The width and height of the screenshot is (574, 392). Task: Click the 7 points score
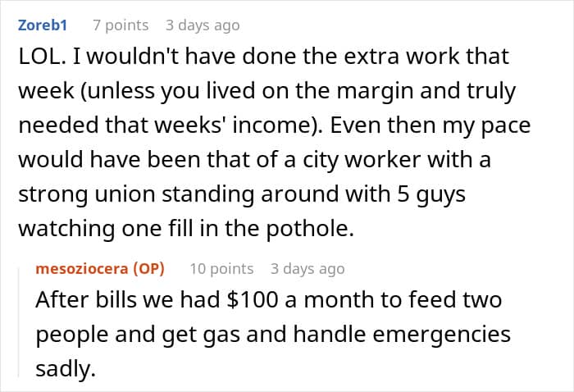click(x=119, y=25)
